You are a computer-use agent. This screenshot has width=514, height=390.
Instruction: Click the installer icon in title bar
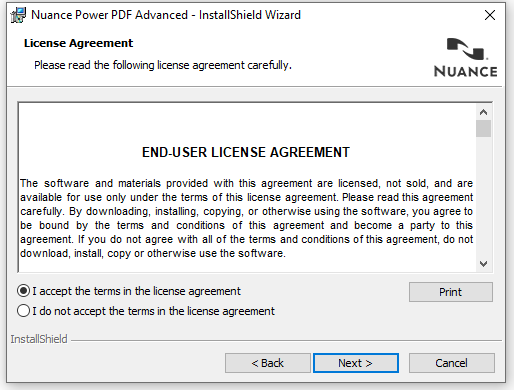(18, 15)
